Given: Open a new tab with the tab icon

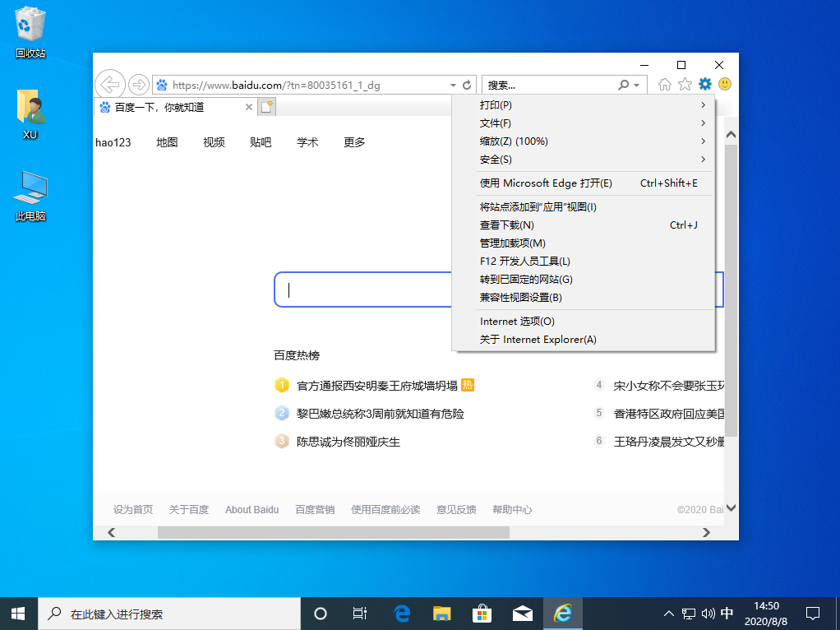Looking at the screenshot, I should tap(266, 107).
